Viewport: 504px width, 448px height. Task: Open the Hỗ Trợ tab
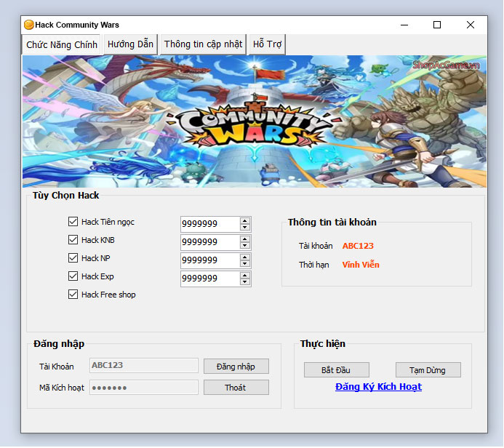[x=267, y=44]
